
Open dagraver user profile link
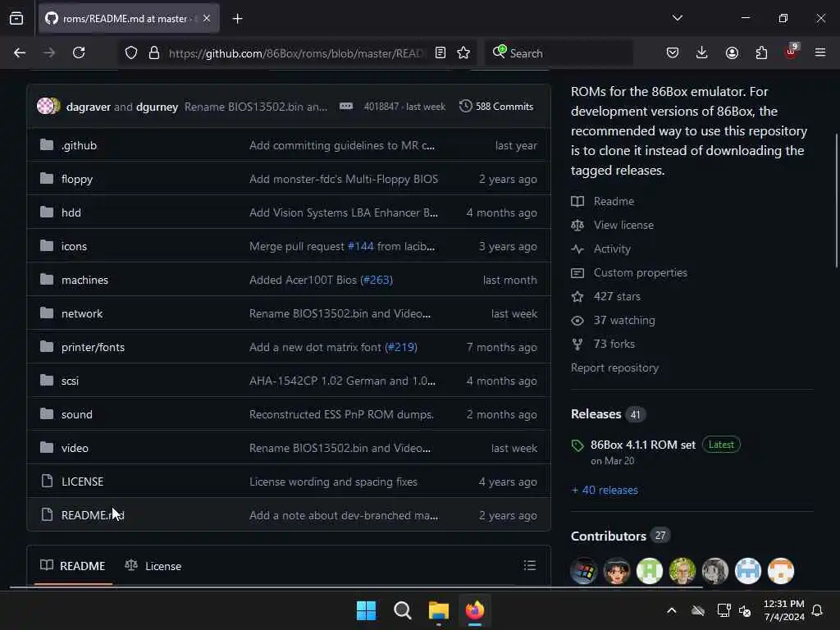point(88,107)
